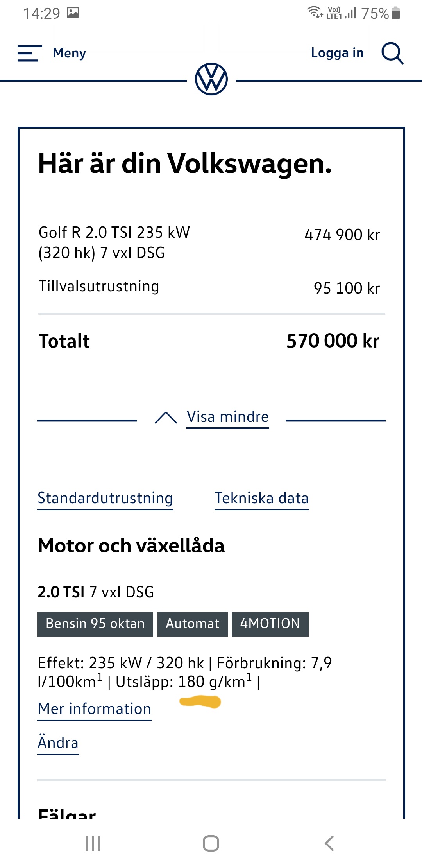The width and height of the screenshot is (422, 868).
Task: Open the Meny label
Action: click(x=70, y=53)
